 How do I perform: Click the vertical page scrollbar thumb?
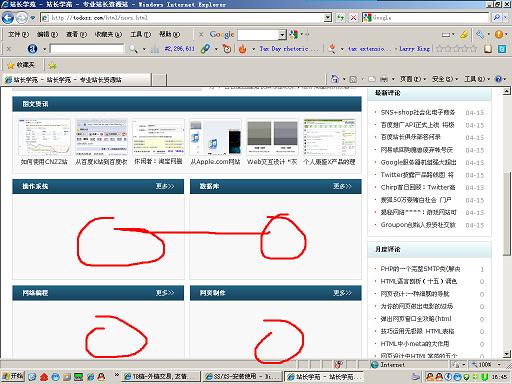pyautogui.click(x=507, y=213)
